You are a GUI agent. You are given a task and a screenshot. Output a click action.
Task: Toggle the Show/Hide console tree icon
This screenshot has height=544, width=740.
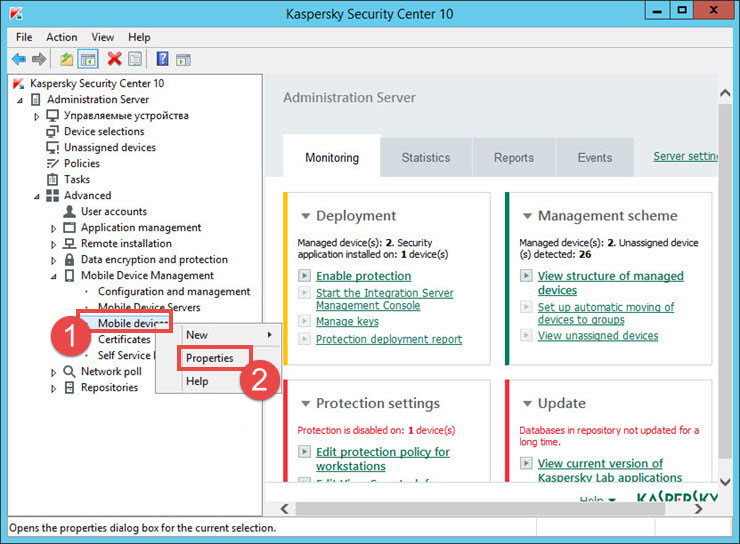[x=88, y=59]
